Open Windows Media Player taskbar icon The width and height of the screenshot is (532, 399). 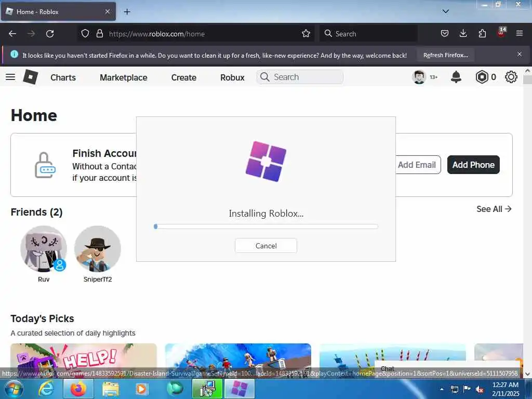pyautogui.click(x=142, y=389)
